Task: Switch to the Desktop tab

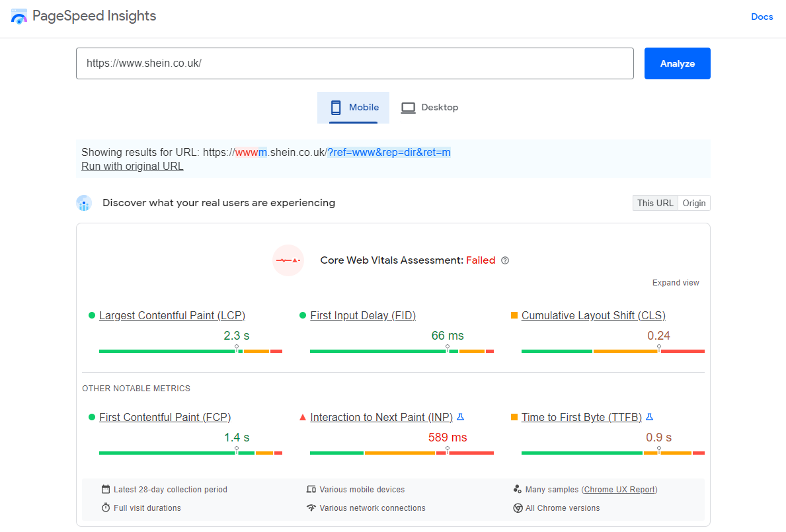Action: (x=430, y=107)
